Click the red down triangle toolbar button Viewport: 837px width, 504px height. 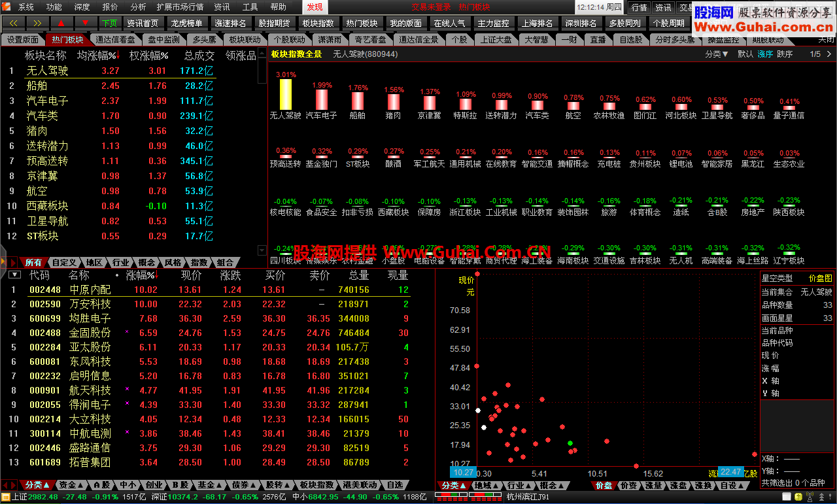coord(85,23)
